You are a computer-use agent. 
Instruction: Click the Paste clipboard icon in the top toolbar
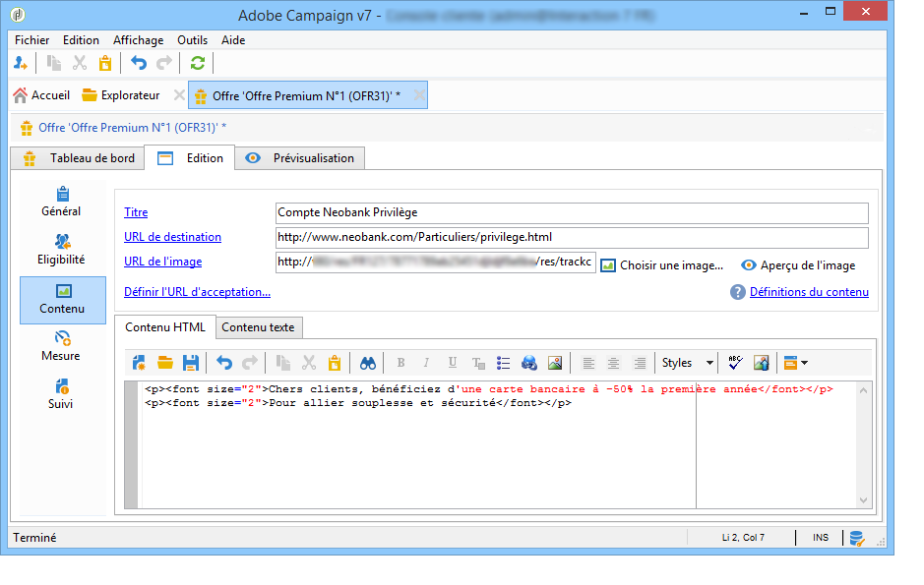(105, 63)
